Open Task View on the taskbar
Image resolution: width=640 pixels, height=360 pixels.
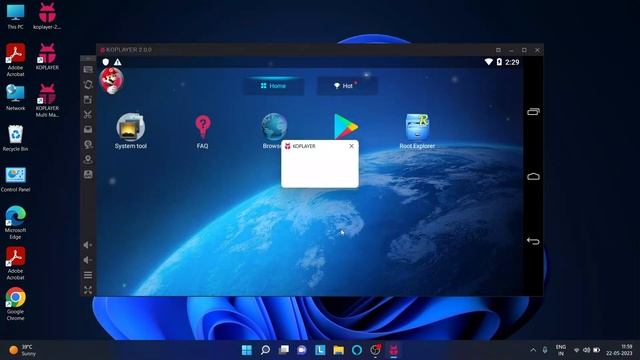pyautogui.click(x=284, y=350)
